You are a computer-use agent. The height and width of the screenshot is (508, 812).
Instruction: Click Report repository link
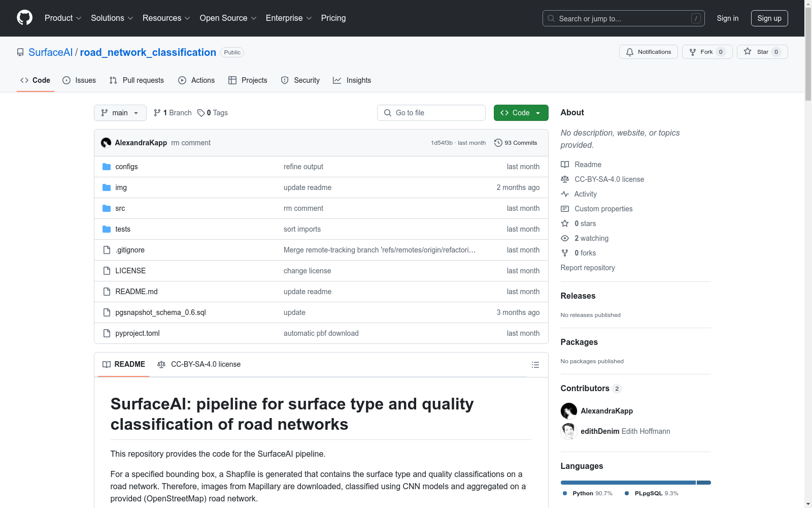coord(588,268)
